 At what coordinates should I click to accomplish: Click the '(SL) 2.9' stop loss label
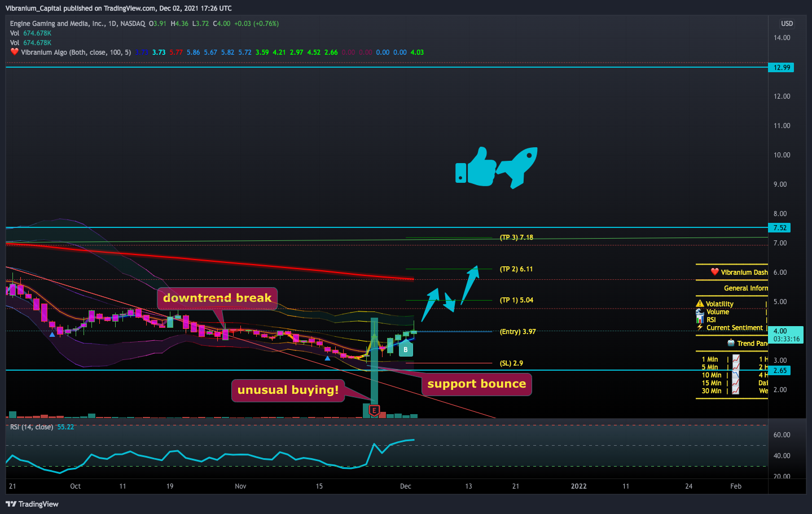(511, 363)
